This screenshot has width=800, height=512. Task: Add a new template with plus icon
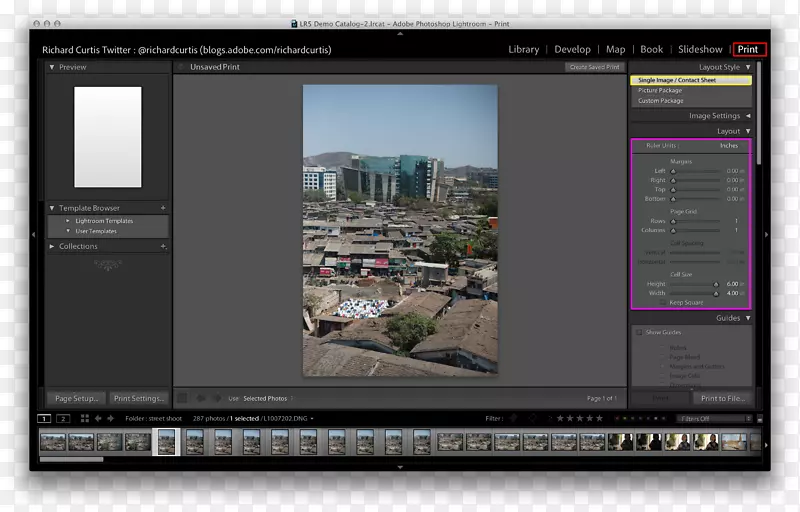163,208
